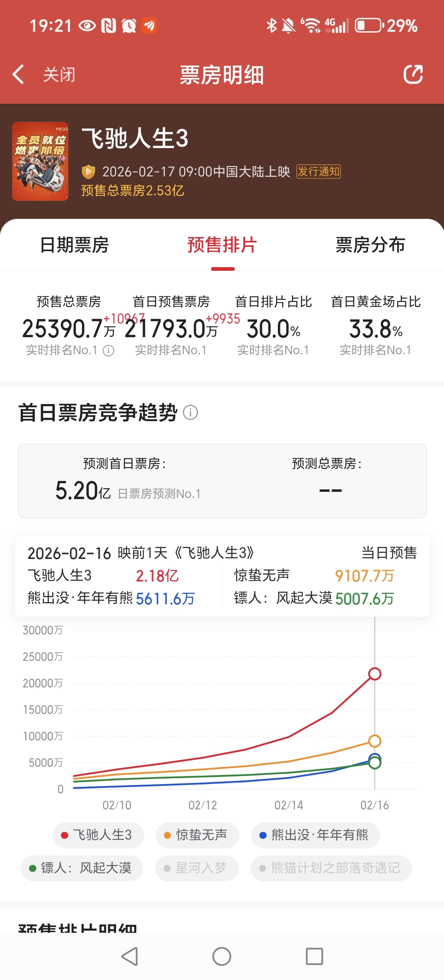Screen dimensions: 444x980
Task: Tap the battery icon in the status bar
Action: pos(369,25)
